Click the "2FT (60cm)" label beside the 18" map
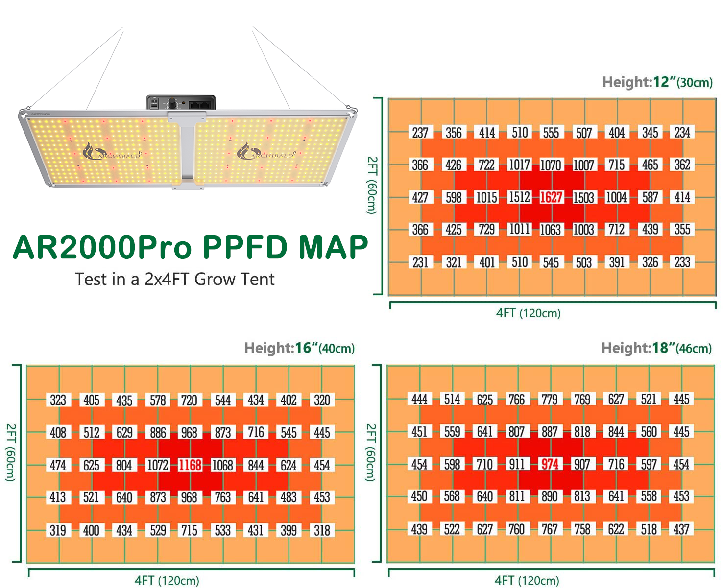The height and width of the screenshot is (588, 723). click(x=371, y=452)
